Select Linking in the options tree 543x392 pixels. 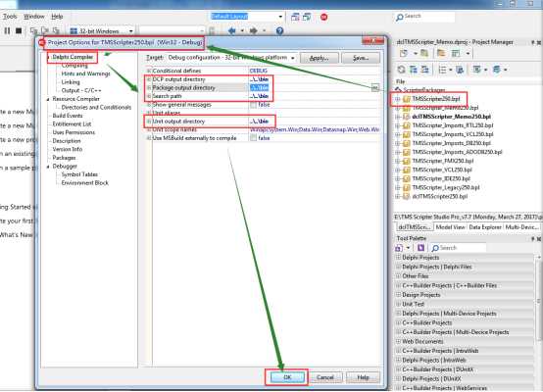pyautogui.click(x=71, y=82)
